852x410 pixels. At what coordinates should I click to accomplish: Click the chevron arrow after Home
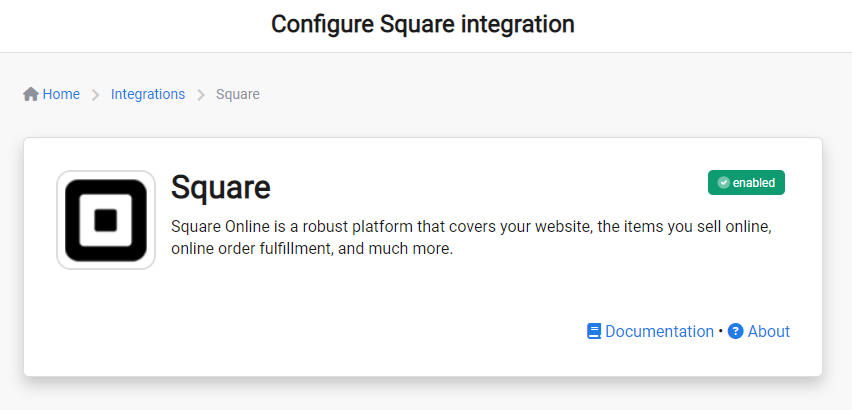coord(96,95)
